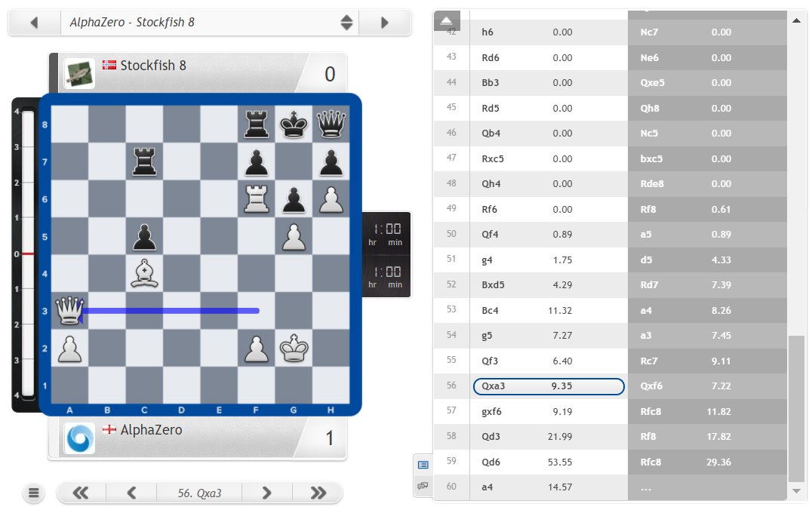Go to white's move 60 a4
The height and width of the screenshot is (510, 812).
549,487
